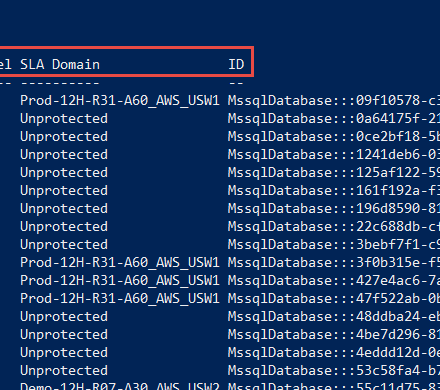Select the "SLA Domain" column header text

pos(60,64)
